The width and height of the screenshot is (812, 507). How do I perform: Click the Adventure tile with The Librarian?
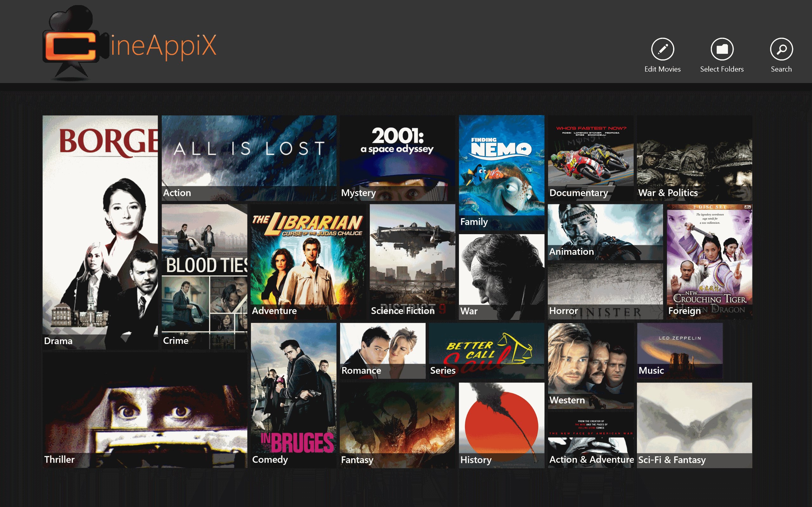[x=308, y=261]
